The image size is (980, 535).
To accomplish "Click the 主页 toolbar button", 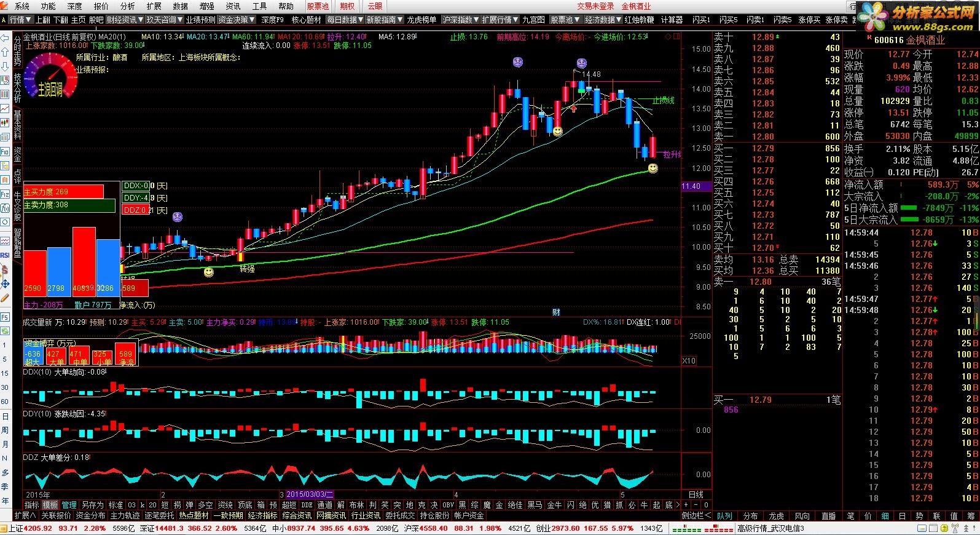I will pos(79,20).
